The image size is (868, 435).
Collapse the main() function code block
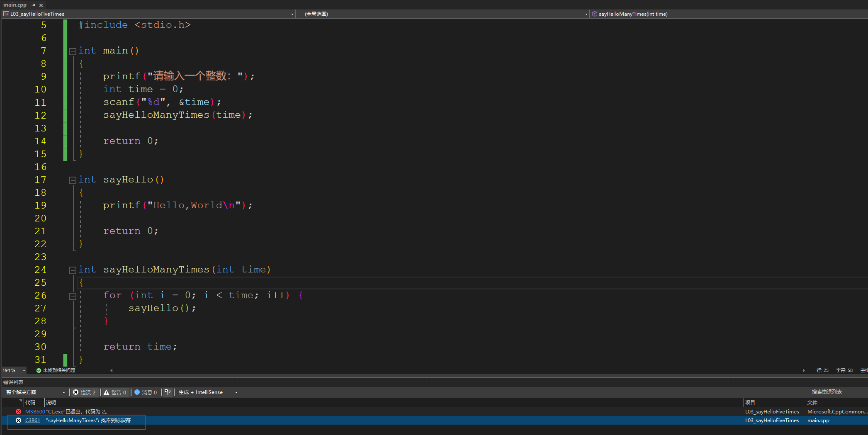[x=73, y=51]
